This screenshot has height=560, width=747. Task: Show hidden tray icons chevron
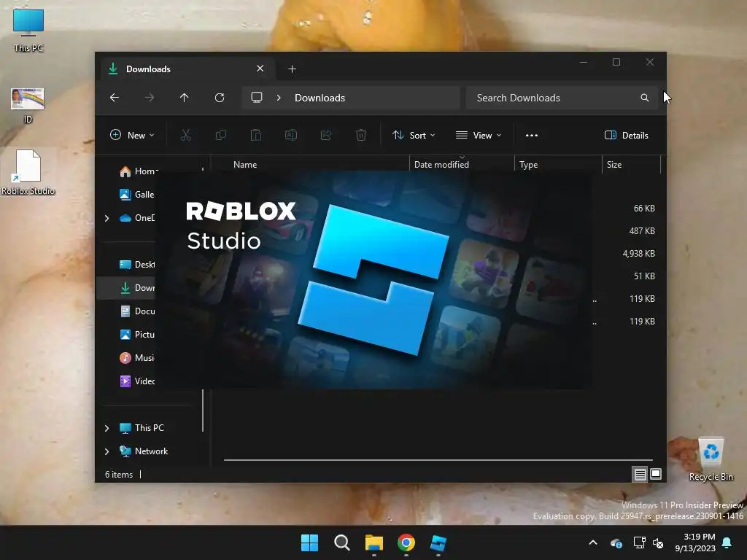point(593,542)
